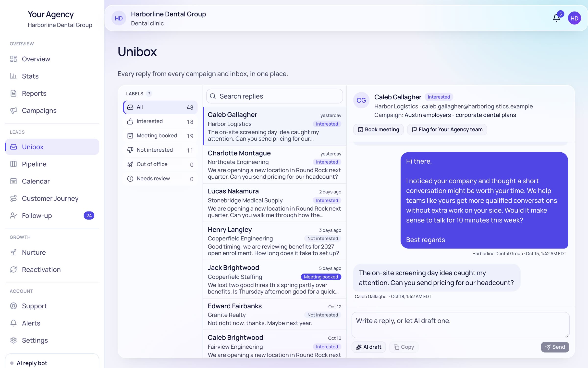Open the notifications bell icon
The height and width of the screenshot is (368, 588).
[x=556, y=18]
